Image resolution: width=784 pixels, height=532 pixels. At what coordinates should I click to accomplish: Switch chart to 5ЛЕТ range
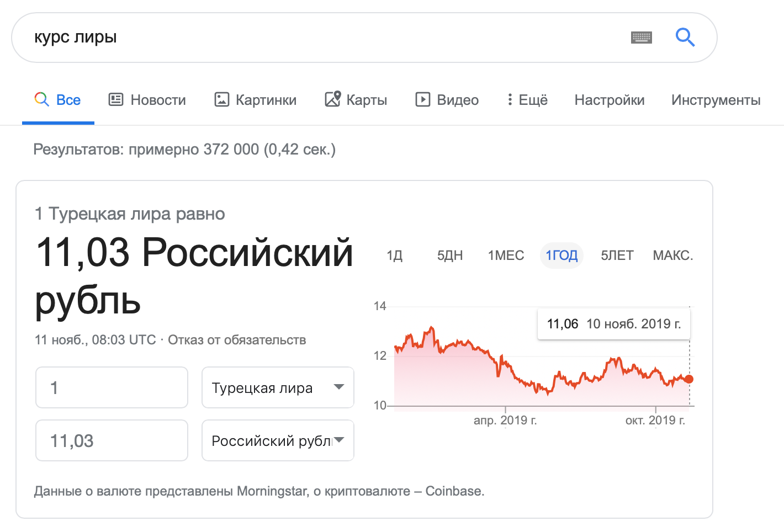[x=617, y=256]
